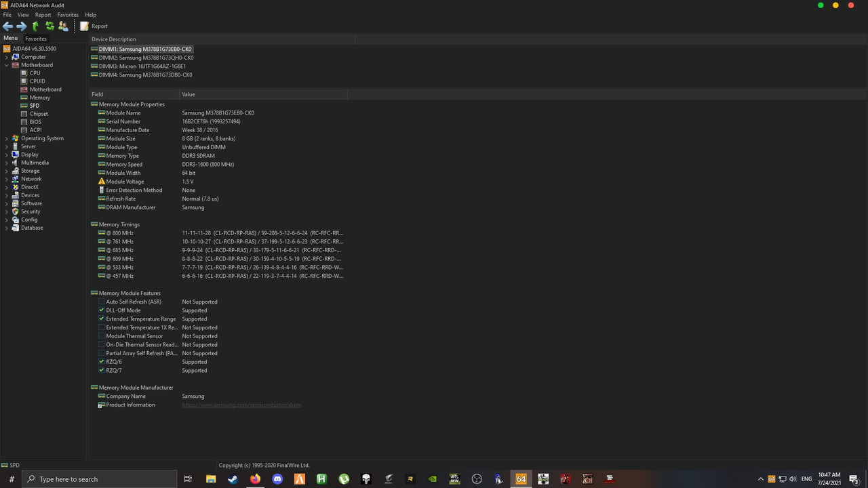Open the Report menu in the menu bar

(43, 15)
